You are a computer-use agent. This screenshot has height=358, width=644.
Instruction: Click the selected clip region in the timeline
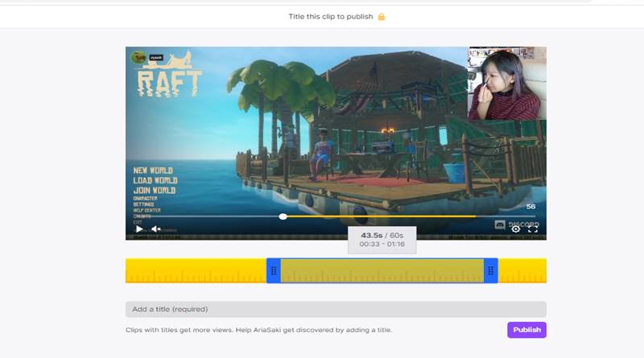pyautogui.click(x=382, y=270)
